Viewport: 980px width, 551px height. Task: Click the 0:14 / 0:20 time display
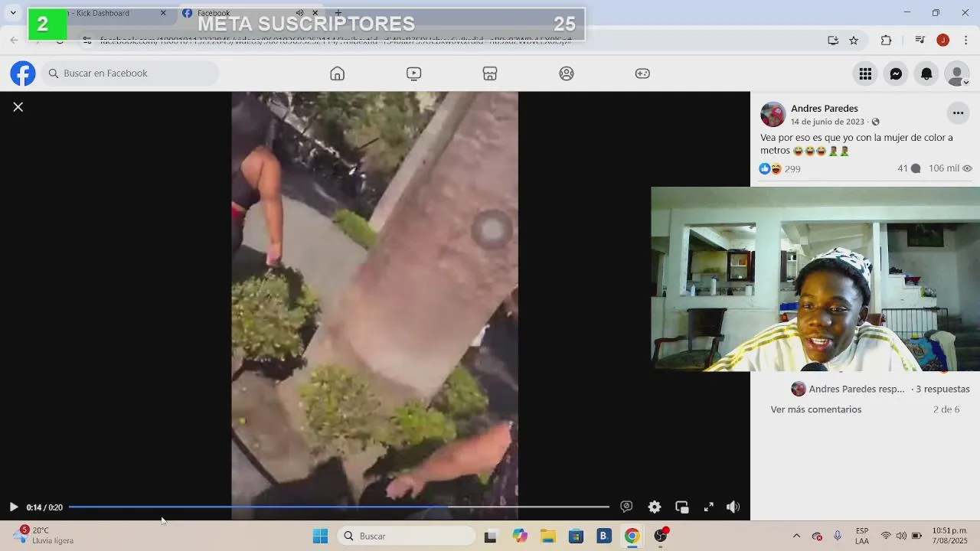pos(44,507)
